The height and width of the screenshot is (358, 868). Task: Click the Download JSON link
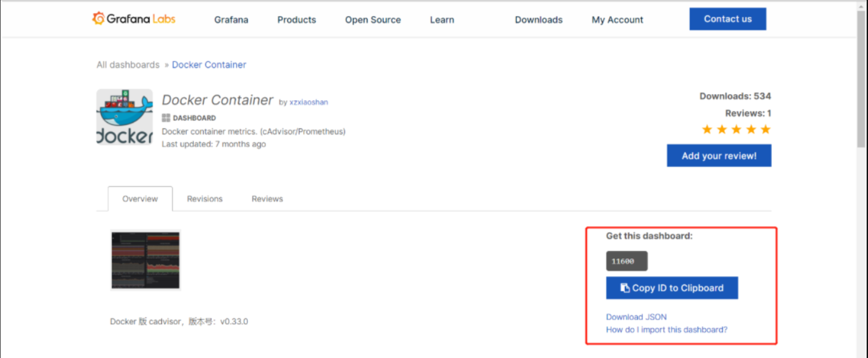[636, 317]
